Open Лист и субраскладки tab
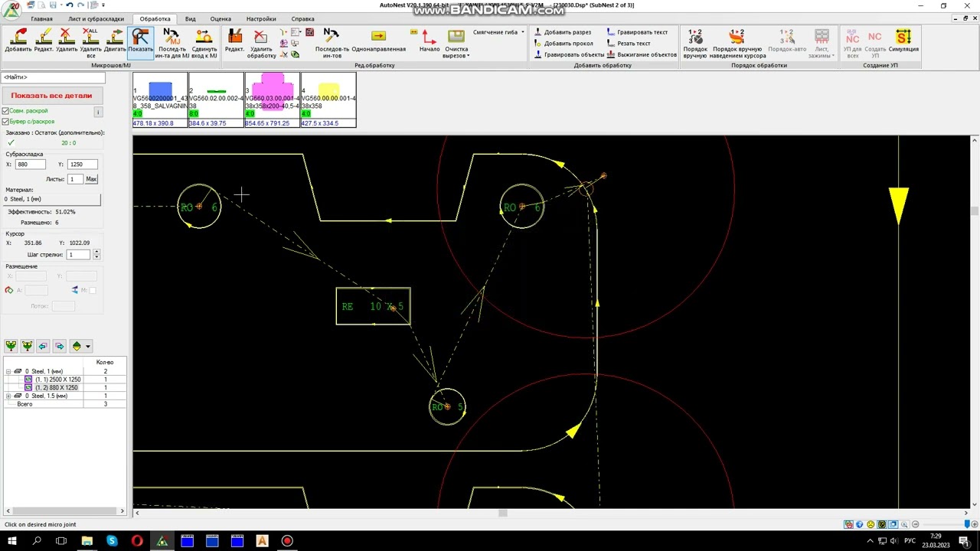 tap(96, 18)
